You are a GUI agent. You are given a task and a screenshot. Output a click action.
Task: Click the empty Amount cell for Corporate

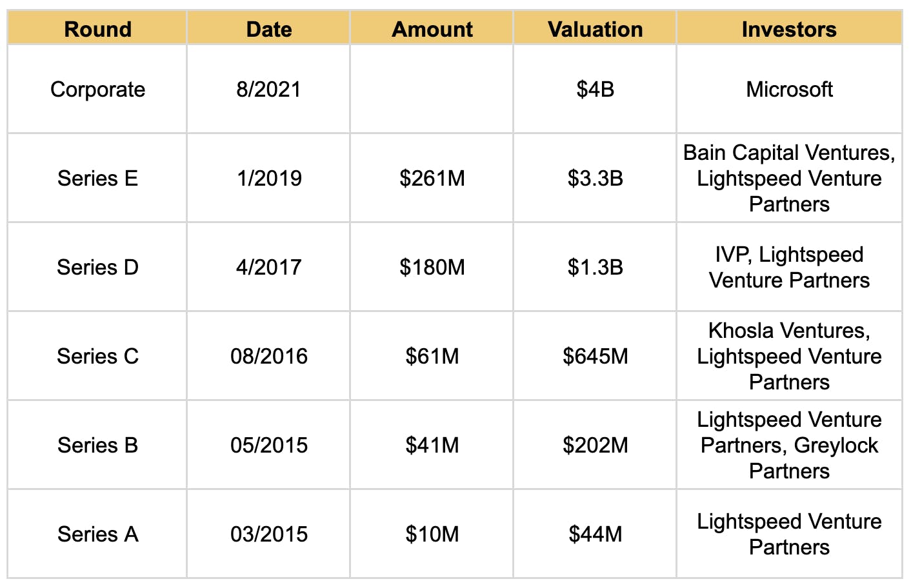tap(432, 89)
